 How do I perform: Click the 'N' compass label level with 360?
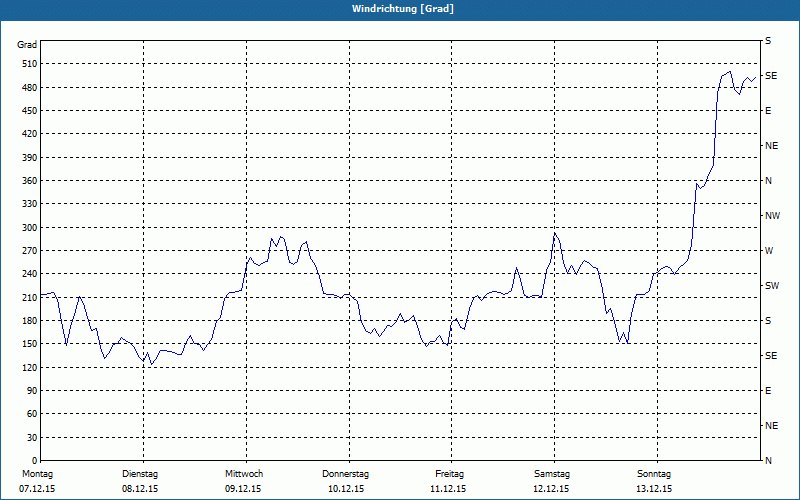coord(768,181)
